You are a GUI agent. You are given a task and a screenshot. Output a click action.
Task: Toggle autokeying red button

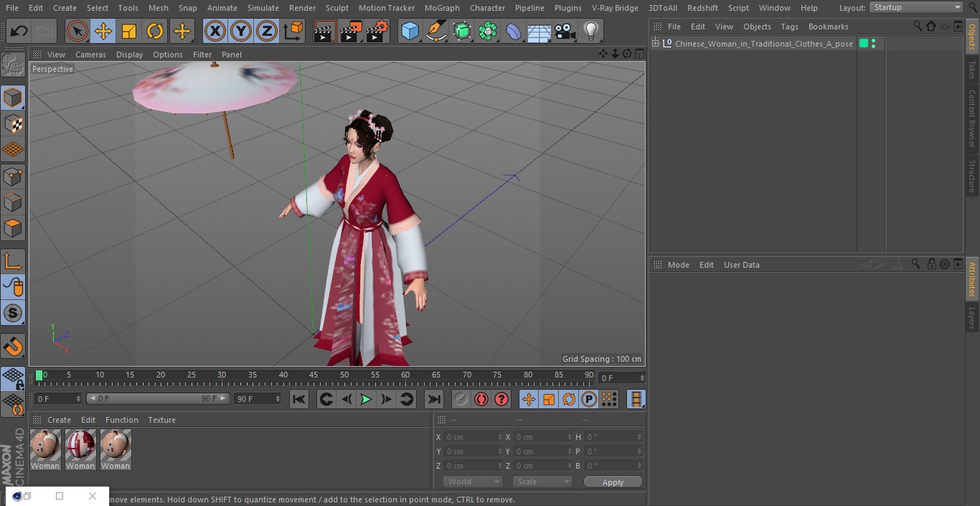(481, 399)
